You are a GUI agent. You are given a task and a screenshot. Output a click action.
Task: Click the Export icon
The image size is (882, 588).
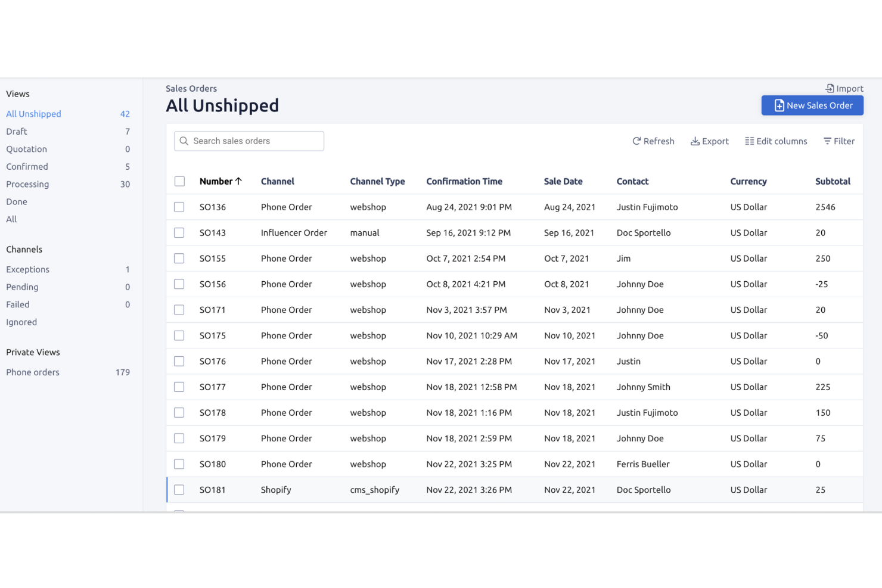point(695,141)
